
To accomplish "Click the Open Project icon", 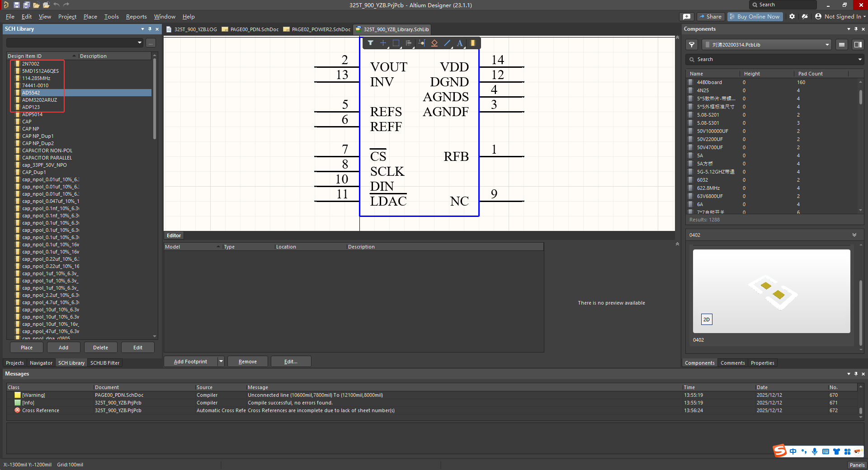I will tap(46, 5).
